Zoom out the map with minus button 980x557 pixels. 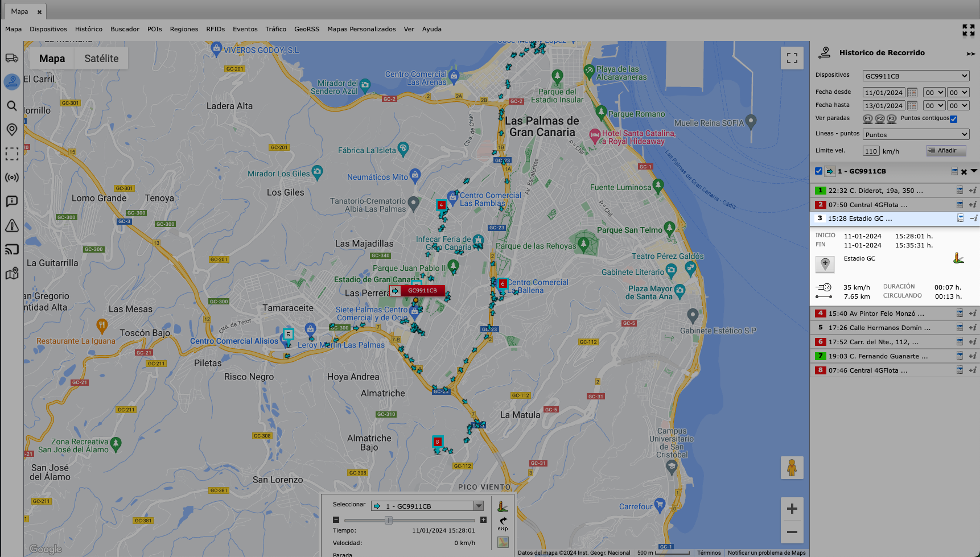792,532
